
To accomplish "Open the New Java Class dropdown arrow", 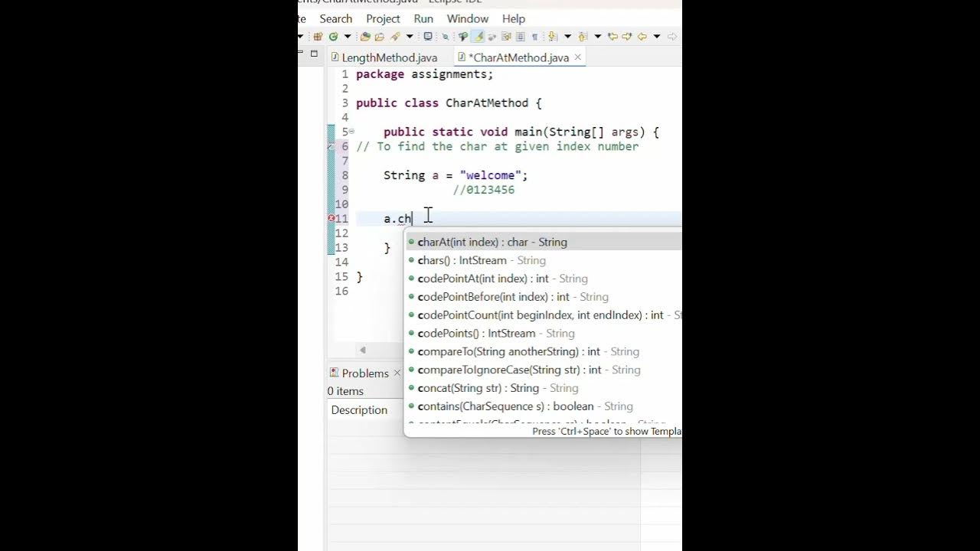I will pos(348,37).
